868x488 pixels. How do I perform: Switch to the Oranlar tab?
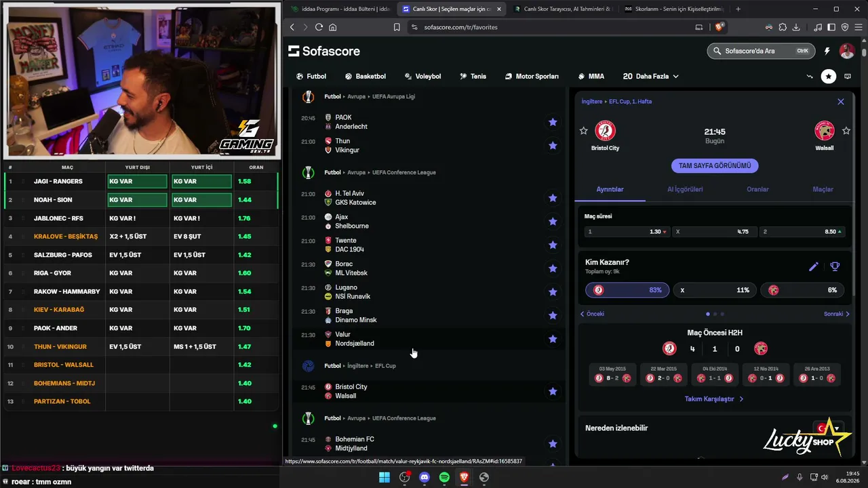(757, 190)
